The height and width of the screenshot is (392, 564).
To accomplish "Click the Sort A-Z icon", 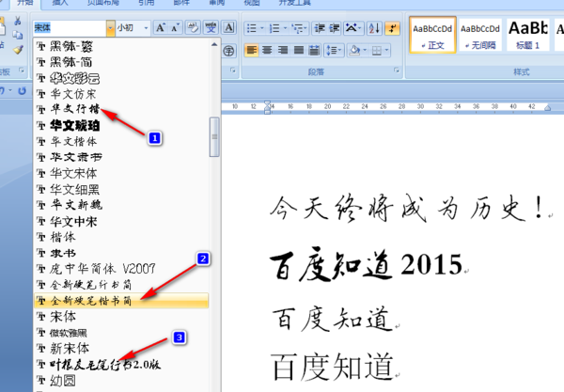I will (x=374, y=28).
